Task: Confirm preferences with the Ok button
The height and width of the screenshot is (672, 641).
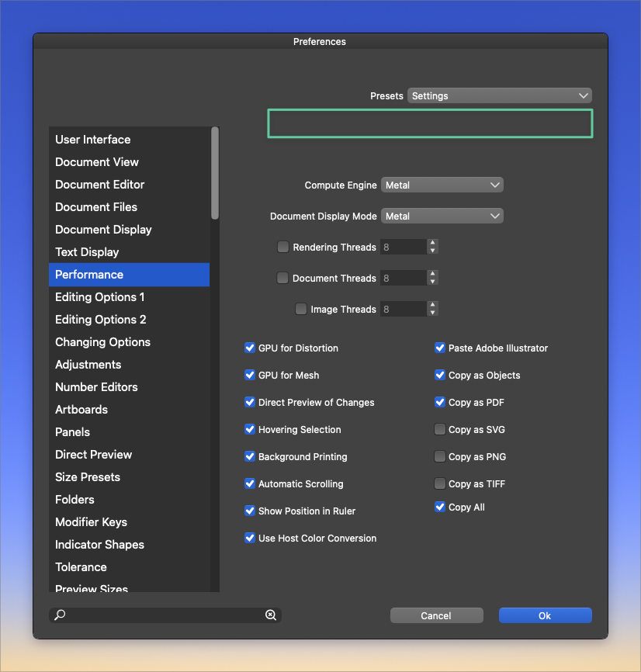Action: (x=545, y=615)
